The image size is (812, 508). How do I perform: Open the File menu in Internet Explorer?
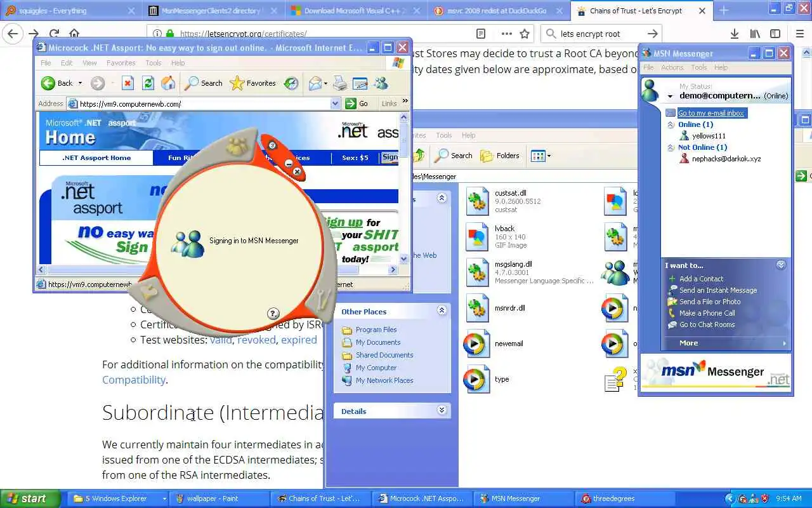click(46, 63)
